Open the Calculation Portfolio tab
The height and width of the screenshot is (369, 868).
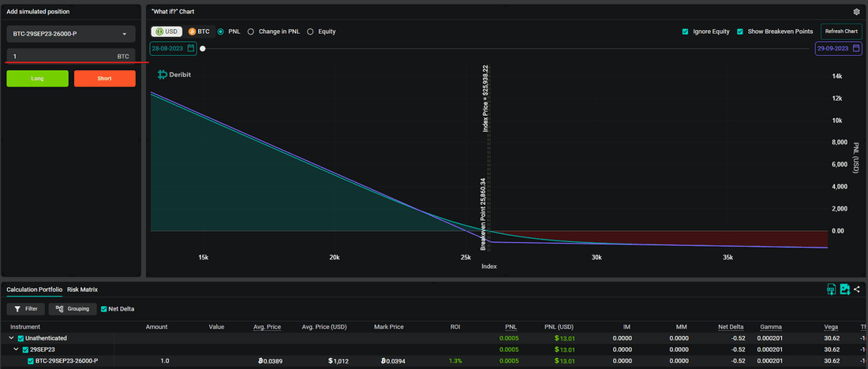click(34, 289)
